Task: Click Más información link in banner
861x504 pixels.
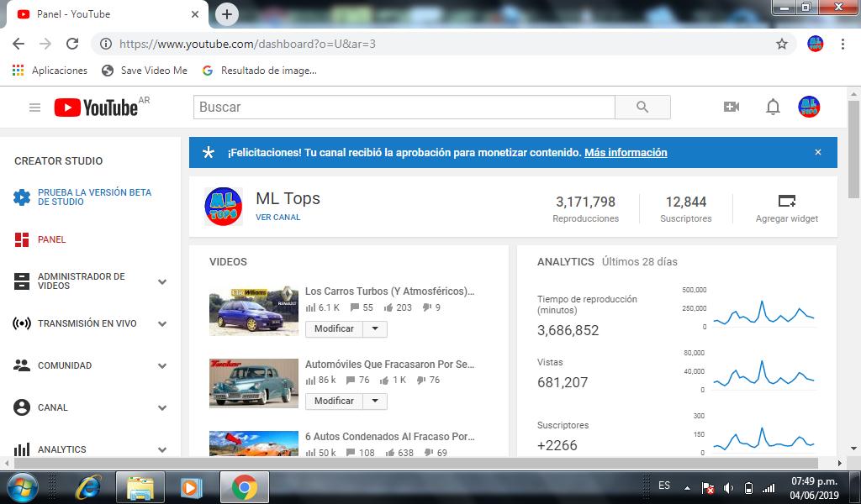Action: pyautogui.click(x=626, y=153)
